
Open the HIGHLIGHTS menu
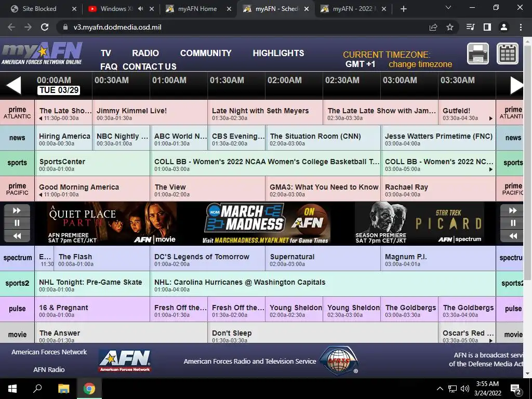tap(278, 54)
